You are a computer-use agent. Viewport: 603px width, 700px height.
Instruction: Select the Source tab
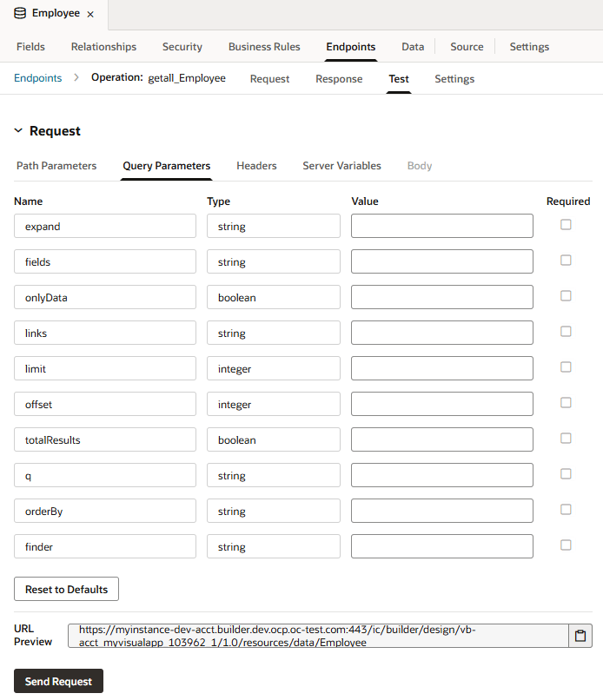[467, 46]
